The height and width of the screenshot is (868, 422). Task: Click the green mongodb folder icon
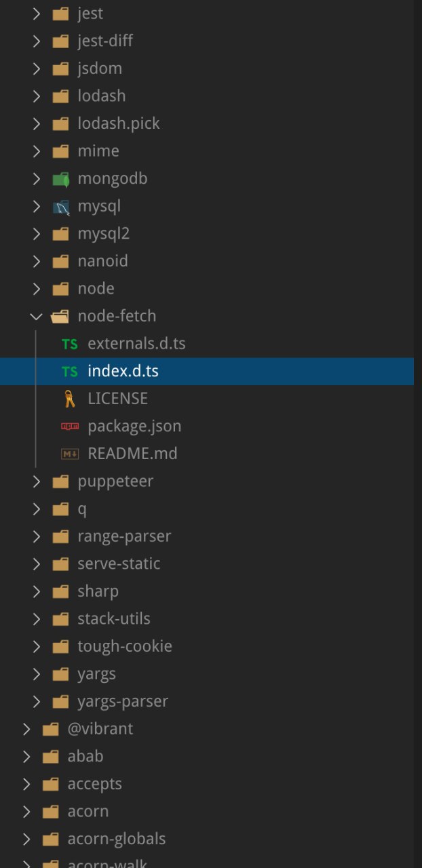[x=61, y=179]
